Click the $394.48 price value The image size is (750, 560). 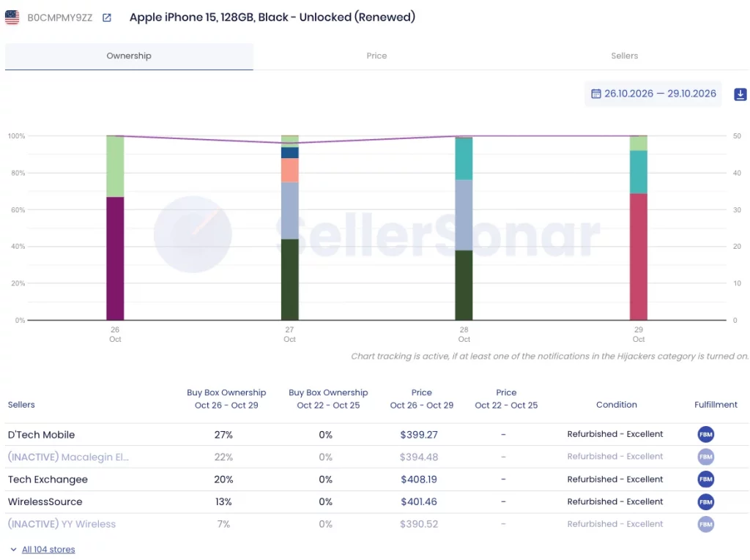coord(419,458)
